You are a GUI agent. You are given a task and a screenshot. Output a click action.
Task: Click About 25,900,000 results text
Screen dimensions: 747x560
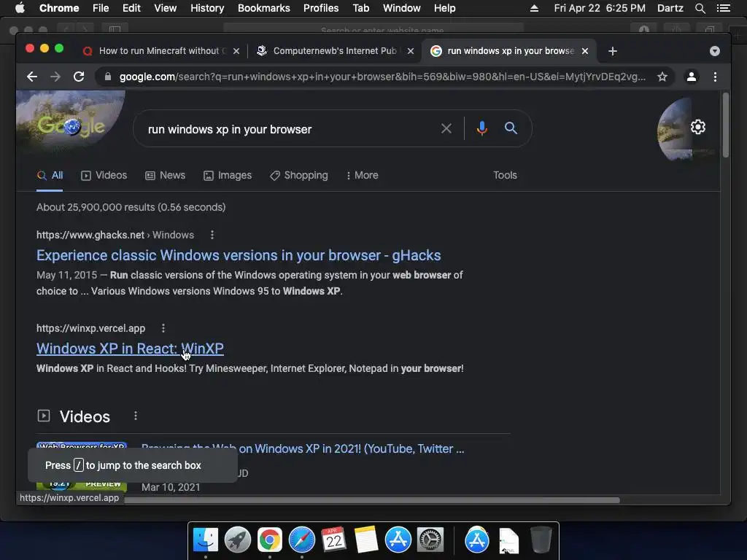pyautogui.click(x=131, y=207)
